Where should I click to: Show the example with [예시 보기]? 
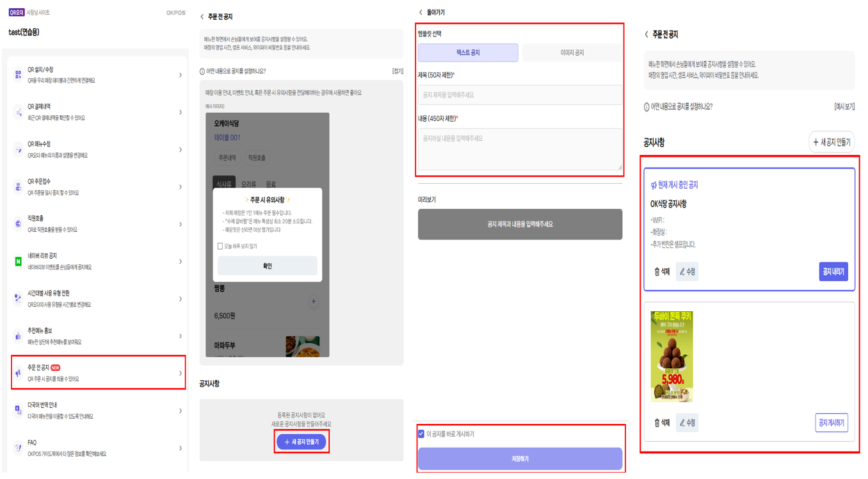[844, 107]
